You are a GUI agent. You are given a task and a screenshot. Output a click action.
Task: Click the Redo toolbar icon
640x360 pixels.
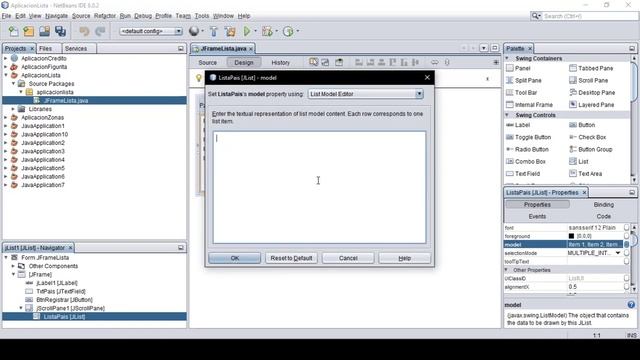pos(100,31)
